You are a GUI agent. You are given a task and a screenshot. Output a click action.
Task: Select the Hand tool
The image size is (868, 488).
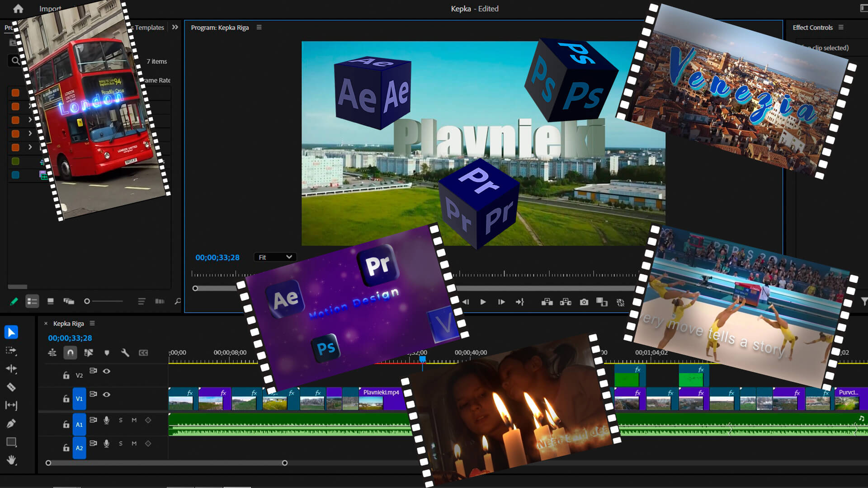pyautogui.click(x=11, y=460)
